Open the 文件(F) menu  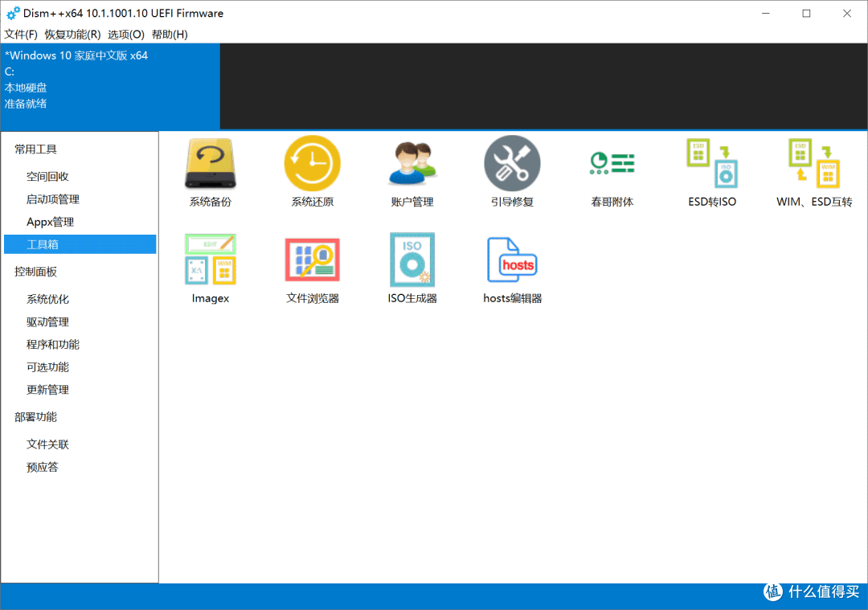(x=21, y=35)
